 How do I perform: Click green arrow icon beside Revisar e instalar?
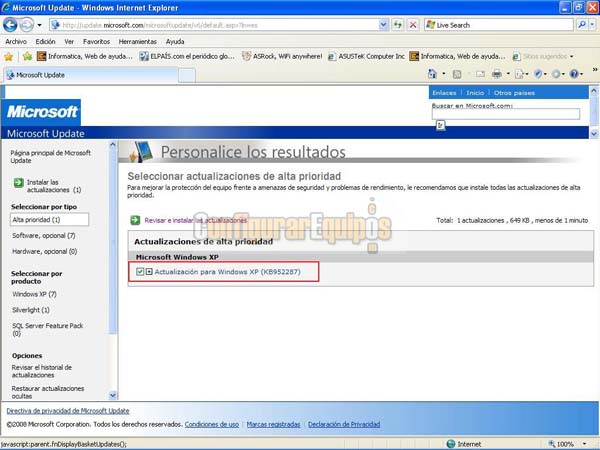click(x=135, y=220)
